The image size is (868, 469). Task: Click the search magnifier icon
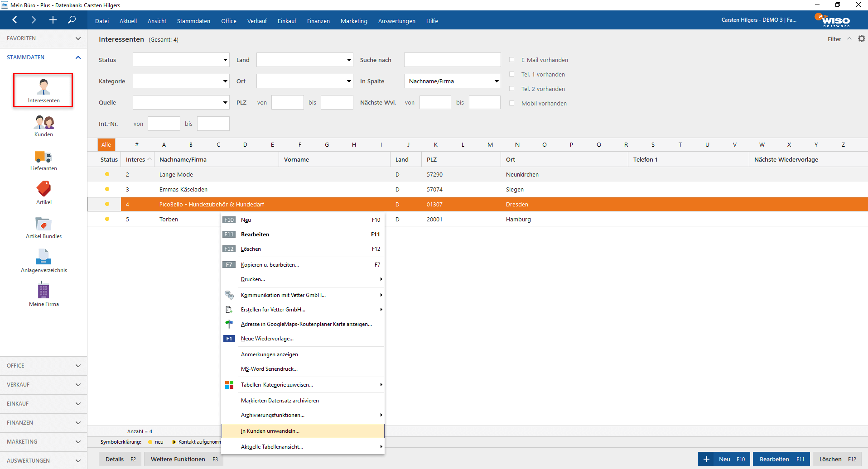[x=72, y=20]
